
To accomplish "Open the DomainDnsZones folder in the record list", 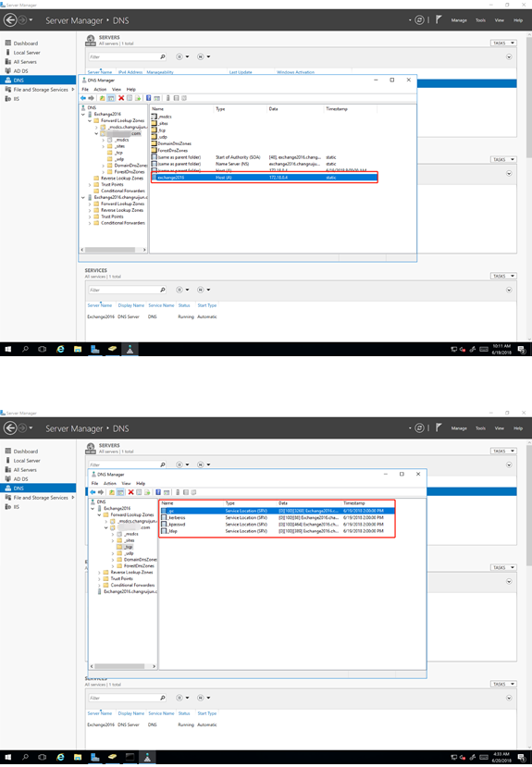I will tap(174, 143).
